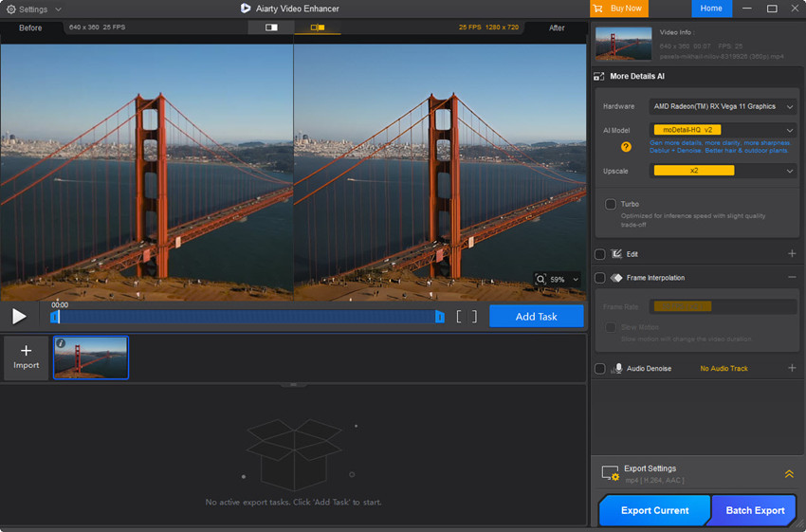This screenshot has width=806, height=532.
Task: Click the Buy Now shopping cart icon
Action: (x=597, y=9)
